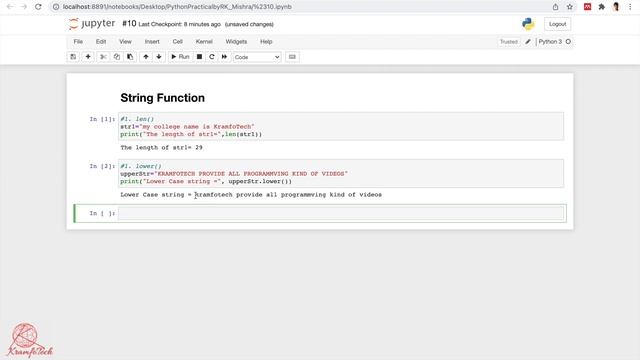Click the output 'The length of str1= 29'

tap(161, 147)
